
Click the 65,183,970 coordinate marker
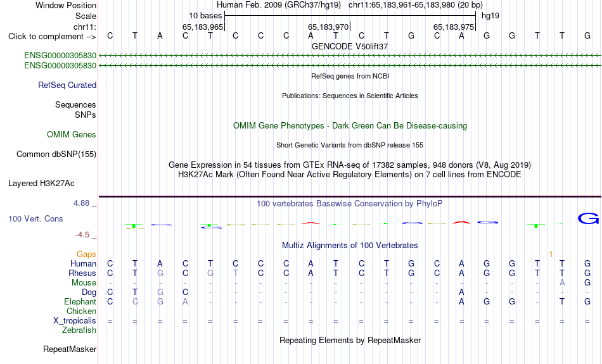[x=328, y=27]
